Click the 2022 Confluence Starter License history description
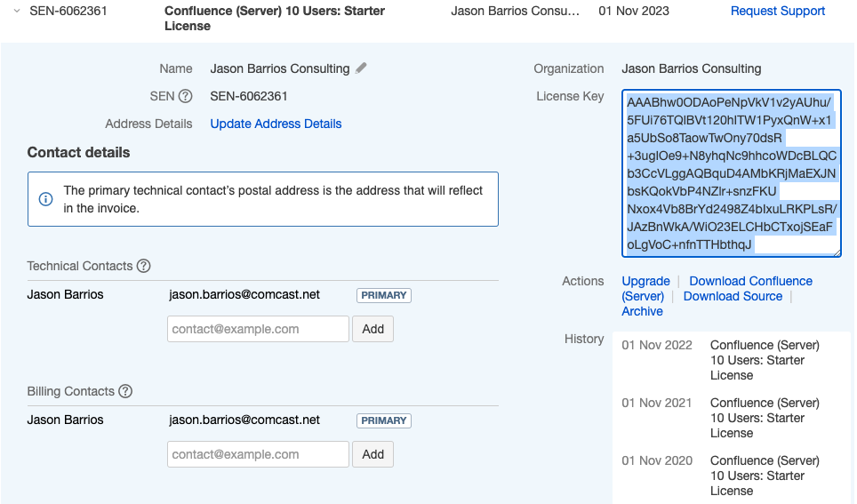The image size is (857, 504). click(765, 360)
